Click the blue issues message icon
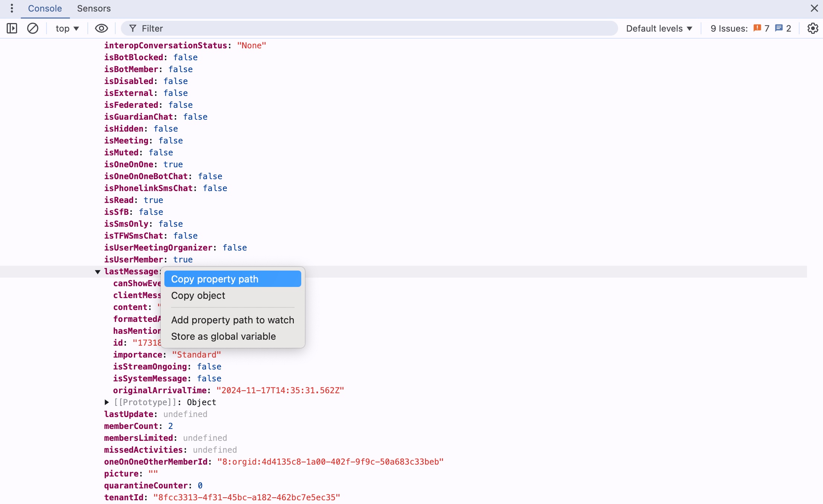 click(779, 28)
